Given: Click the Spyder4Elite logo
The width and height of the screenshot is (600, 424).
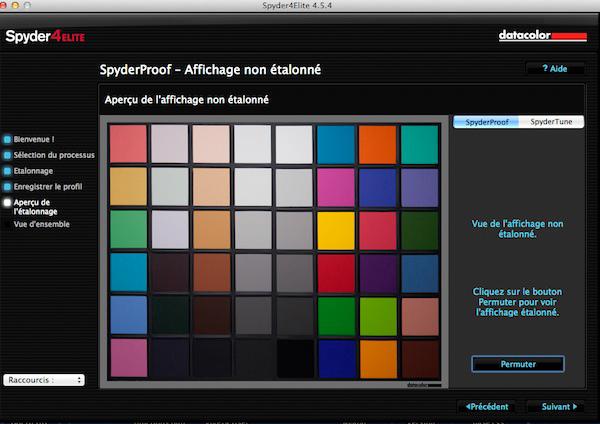Looking at the screenshot, I should 45,37.
